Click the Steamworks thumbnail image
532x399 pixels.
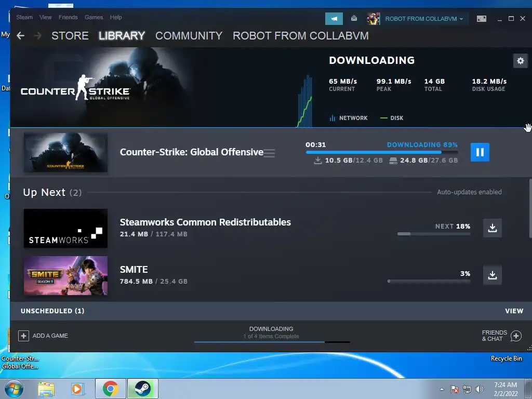pos(65,229)
